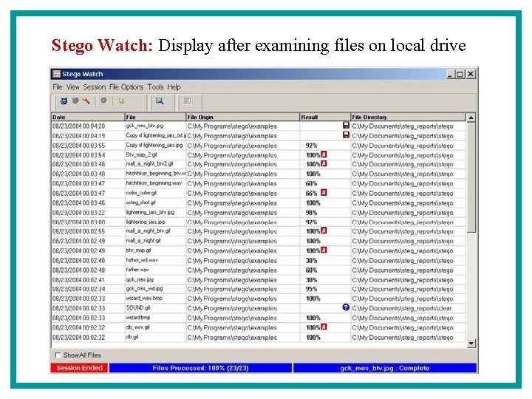Click the 30% result for father_wd.wav
Screen dimensions: 532x399
312,261
